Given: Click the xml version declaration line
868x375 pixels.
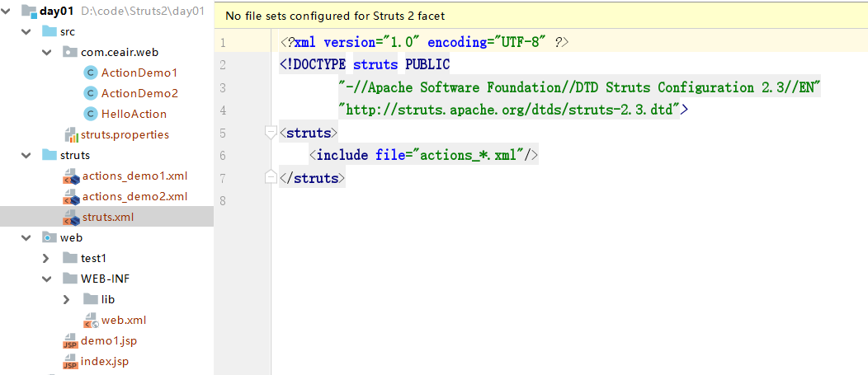Looking at the screenshot, I should click(x=425, y=43).
